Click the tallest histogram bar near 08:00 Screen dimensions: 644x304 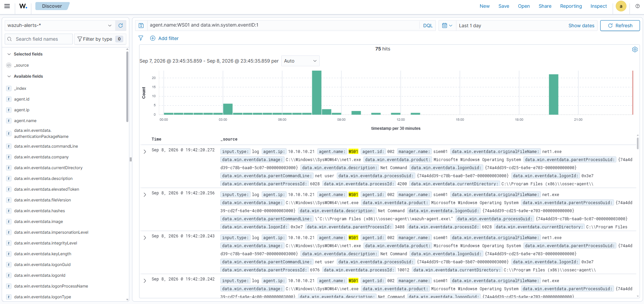point(317,92)
